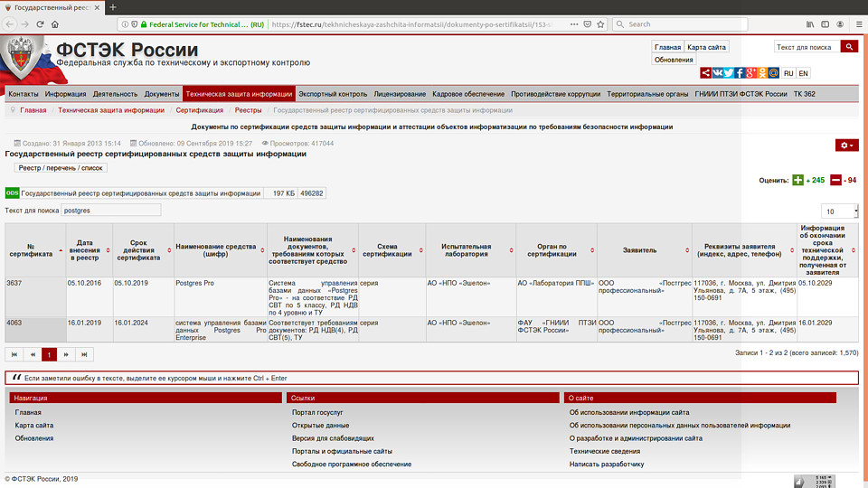
Task: Open ТК 362 menu item
Action: tap(805, 94)
